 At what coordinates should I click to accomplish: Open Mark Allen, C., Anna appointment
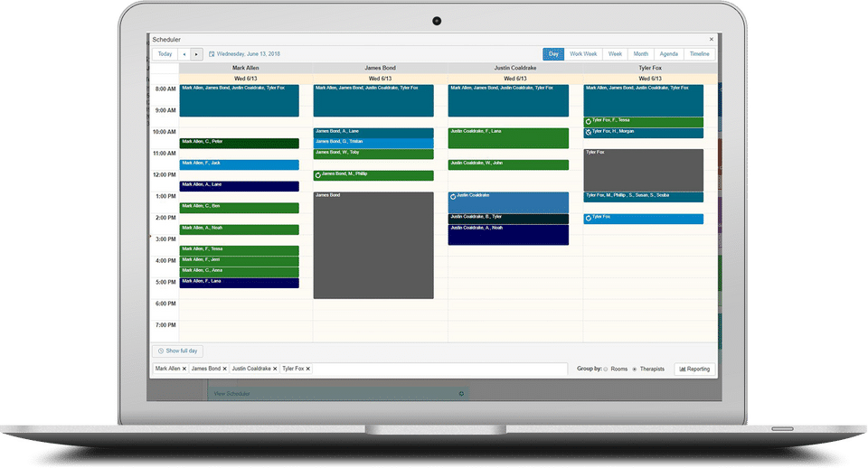[239, 272]
